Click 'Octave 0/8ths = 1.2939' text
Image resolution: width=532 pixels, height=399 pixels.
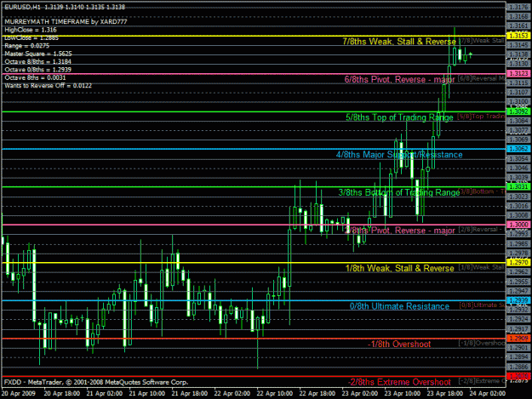tap(38, 70)
